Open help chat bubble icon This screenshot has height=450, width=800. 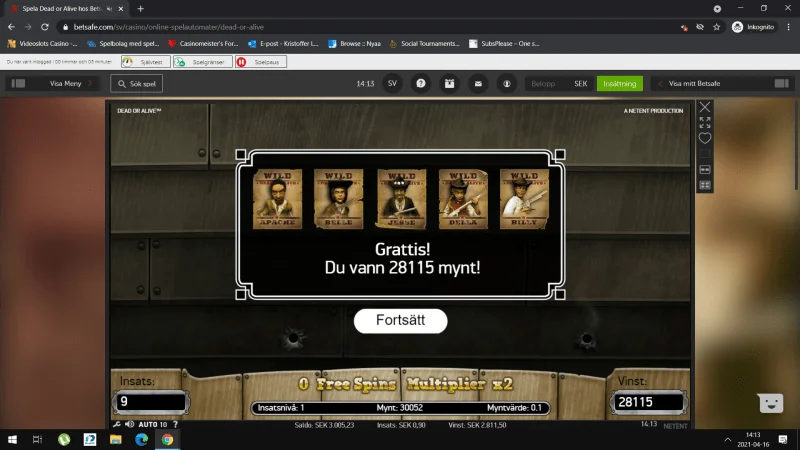(x=420, y=84)
